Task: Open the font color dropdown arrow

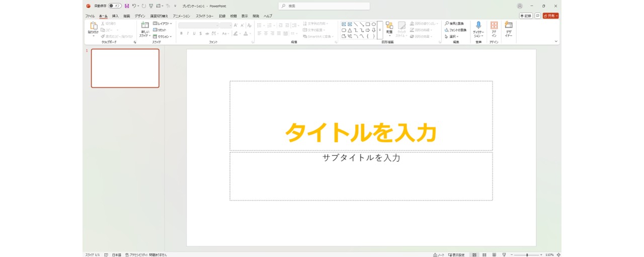Action: point(250,33)
